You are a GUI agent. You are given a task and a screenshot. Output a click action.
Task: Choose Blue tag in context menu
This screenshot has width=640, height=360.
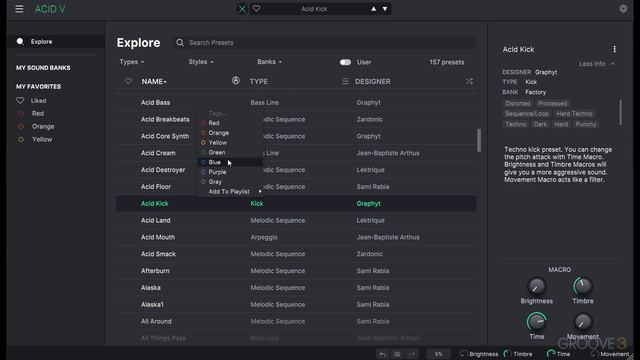click(231, 162)
